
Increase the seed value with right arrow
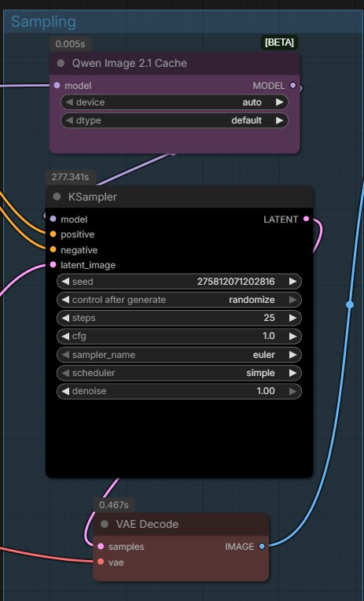point(293,282)
